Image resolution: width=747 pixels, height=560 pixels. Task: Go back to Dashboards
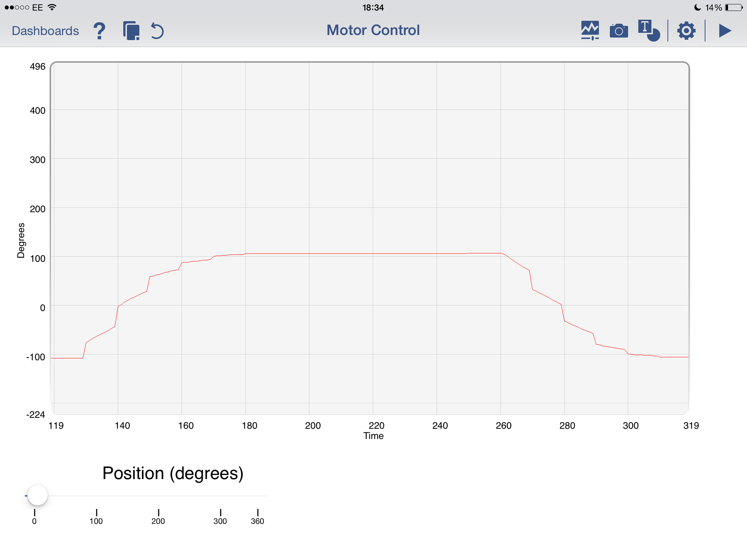coord(45,31)
